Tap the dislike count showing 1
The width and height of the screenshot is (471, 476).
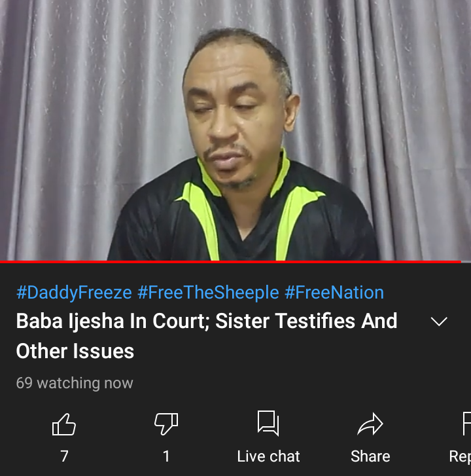tap(166, 456)
